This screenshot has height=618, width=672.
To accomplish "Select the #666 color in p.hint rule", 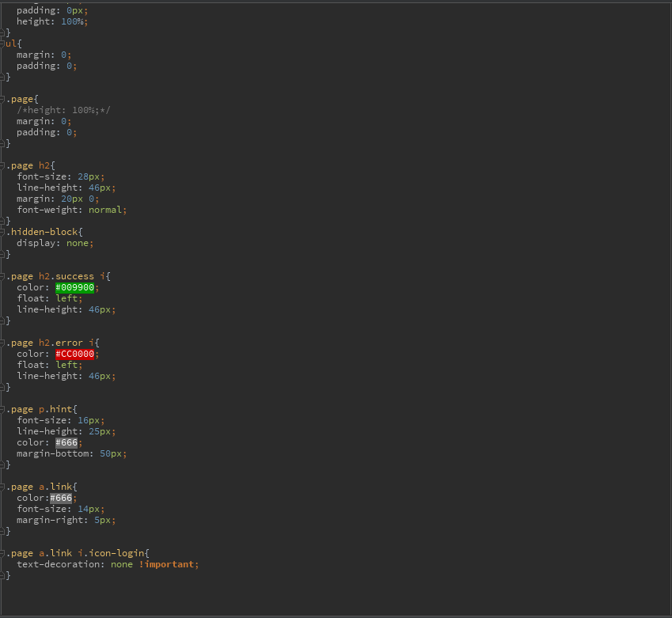I will pyautogui.click(x=66, y=443).
